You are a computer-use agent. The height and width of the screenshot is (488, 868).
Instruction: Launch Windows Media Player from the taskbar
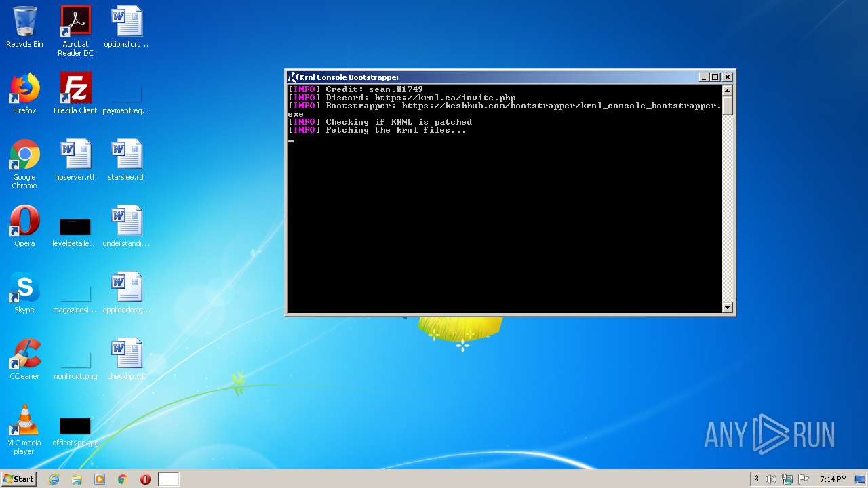point(100,479)
